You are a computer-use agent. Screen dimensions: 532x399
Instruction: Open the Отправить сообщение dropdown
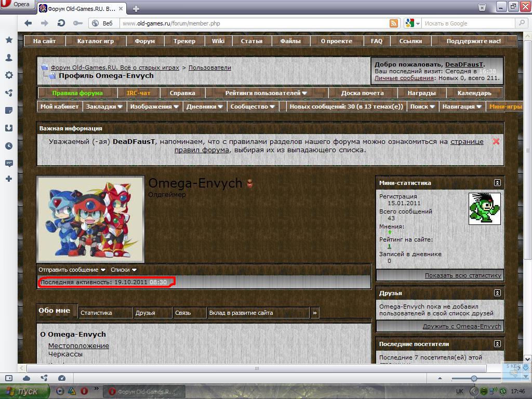(x=72, y=270)
